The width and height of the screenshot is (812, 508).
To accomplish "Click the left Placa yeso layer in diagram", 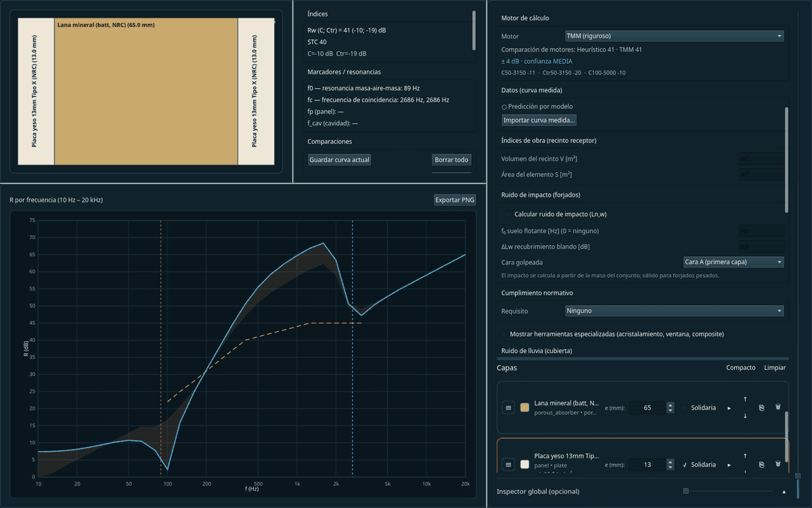I will coord(36,91).
